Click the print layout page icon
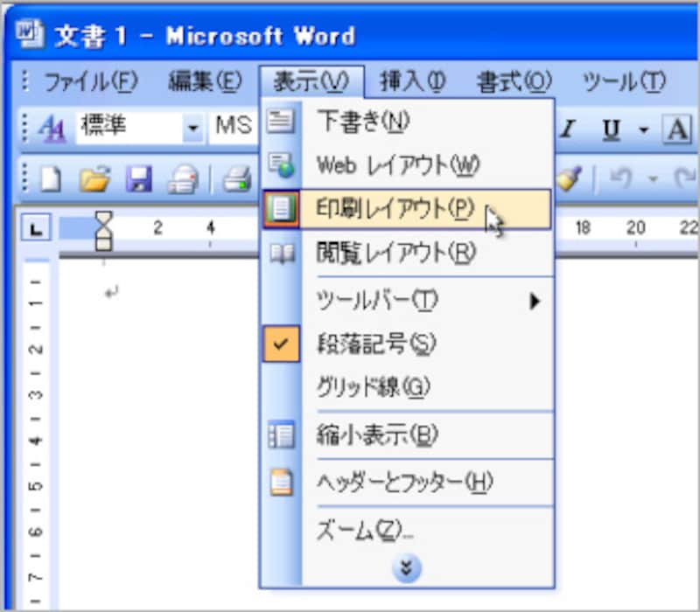The image size is (700, 612). [x=281, y=209]
